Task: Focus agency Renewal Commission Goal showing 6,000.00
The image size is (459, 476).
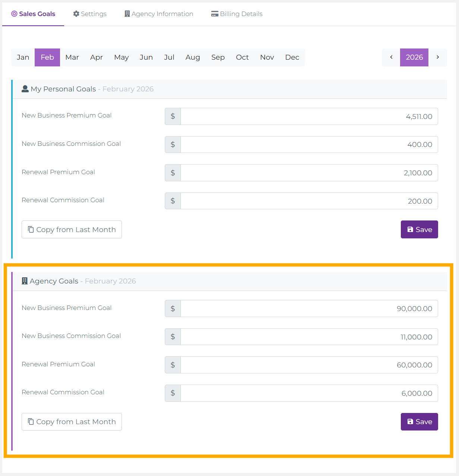Action: pyautogui.click(x=309, y=393)
